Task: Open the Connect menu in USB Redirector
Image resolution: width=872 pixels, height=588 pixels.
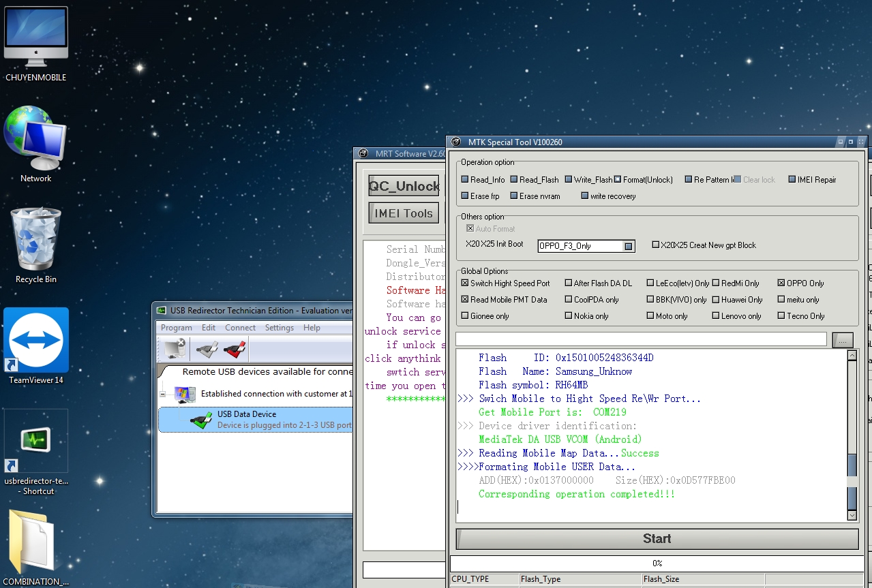Action: (241, 328)
